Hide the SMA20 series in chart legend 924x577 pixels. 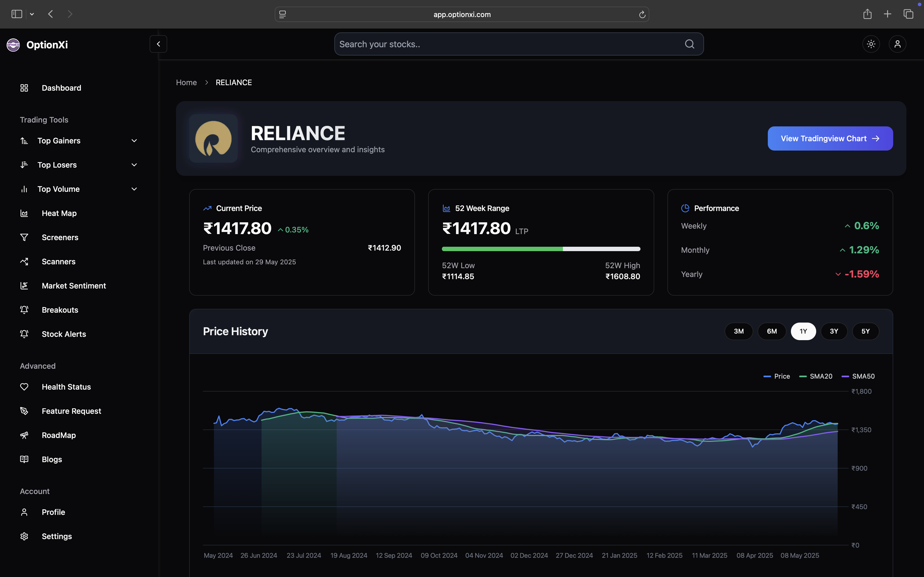click(816, 376)
